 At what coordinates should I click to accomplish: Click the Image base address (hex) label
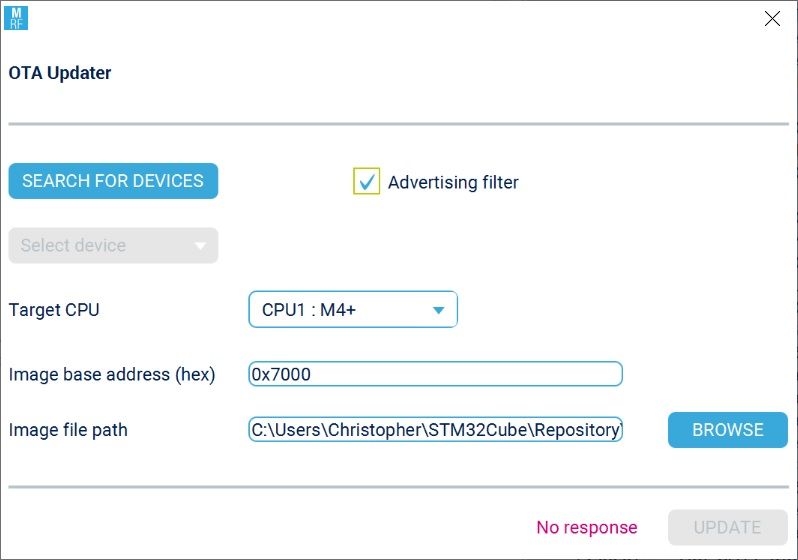(x=112, y=375)
